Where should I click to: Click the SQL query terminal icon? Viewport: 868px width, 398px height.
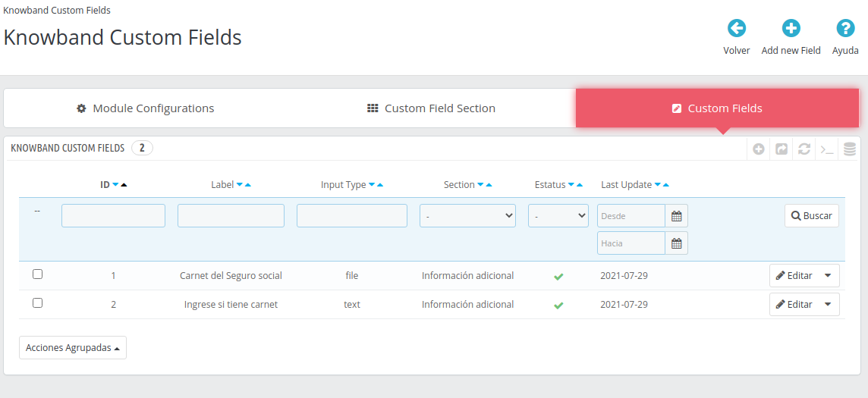[827, 149]
